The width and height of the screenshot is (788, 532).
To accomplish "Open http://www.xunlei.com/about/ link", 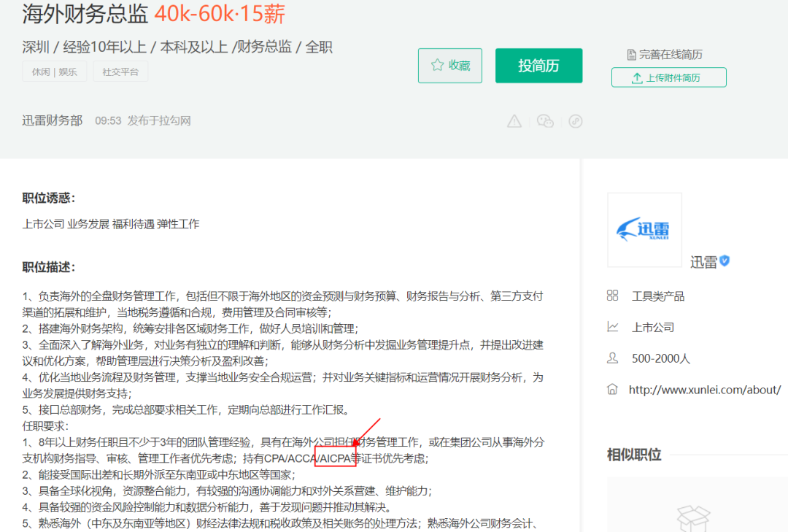I will [705, 390].
